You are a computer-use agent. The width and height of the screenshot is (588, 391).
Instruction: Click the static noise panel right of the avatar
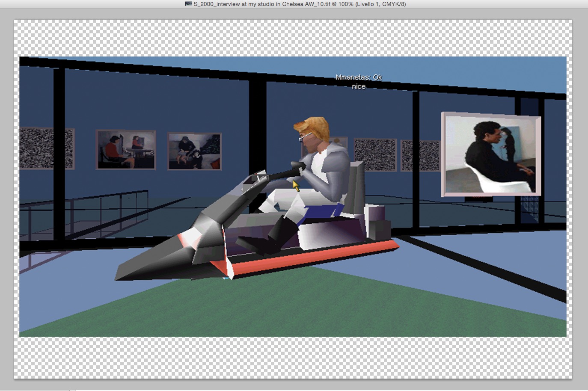(x=375, y=155)
